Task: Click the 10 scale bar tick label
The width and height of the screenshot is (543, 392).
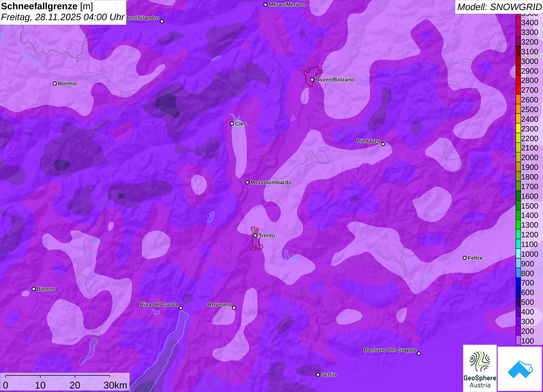Action: click(40, 385)
